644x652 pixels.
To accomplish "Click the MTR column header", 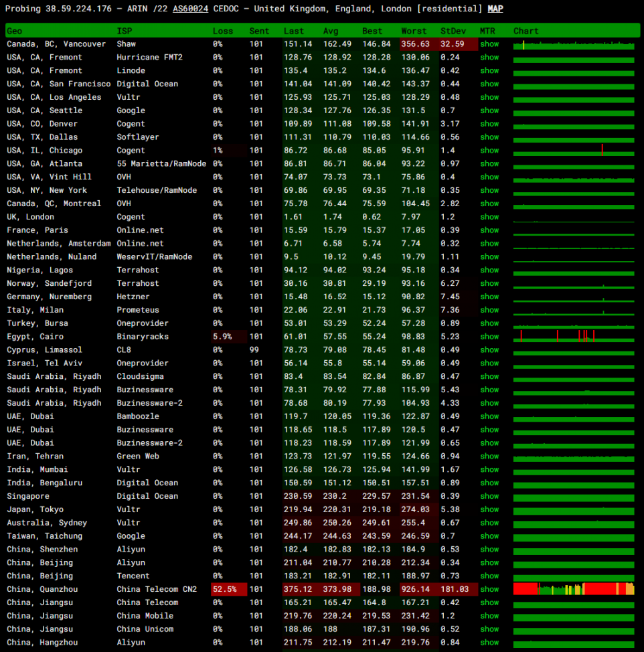I will click(x=487, y=31).
